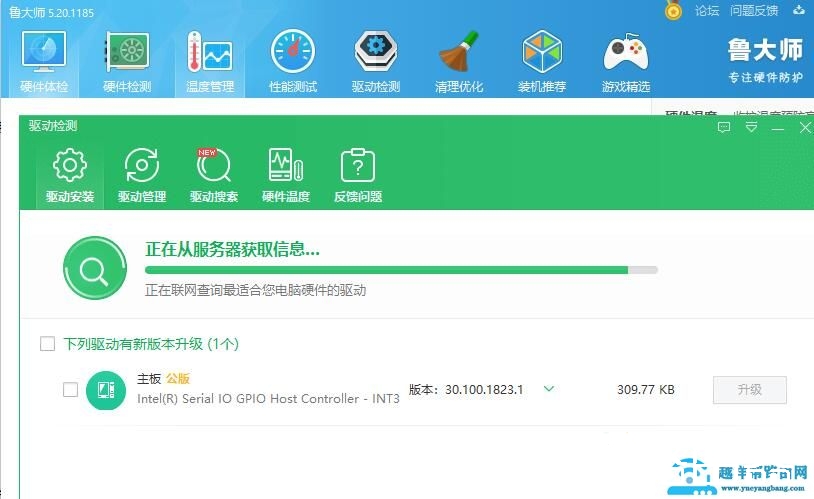Open 反馈问题 feedback tab
814x499 pixels.
[x=358, y=176]
